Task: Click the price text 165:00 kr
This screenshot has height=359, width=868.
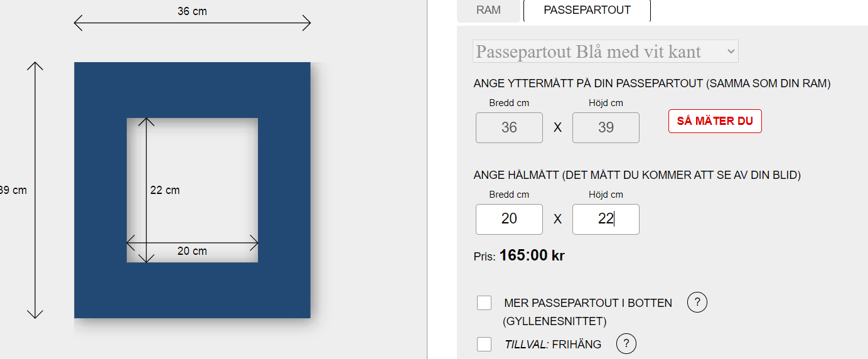Action: tap(532, 255)
